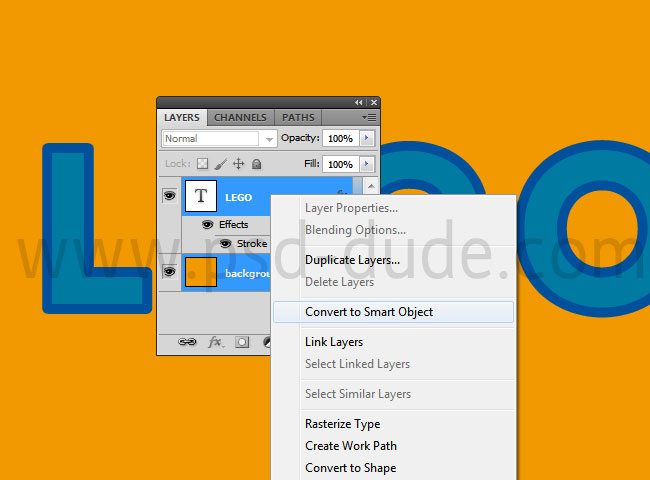
Task: Choose Convert to Smart Object
Action: [x=393, y=312]
